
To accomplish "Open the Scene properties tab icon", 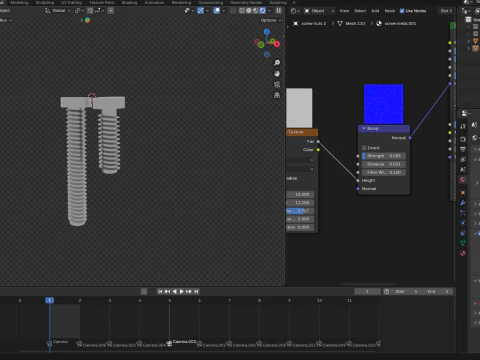I will [463, 170].
